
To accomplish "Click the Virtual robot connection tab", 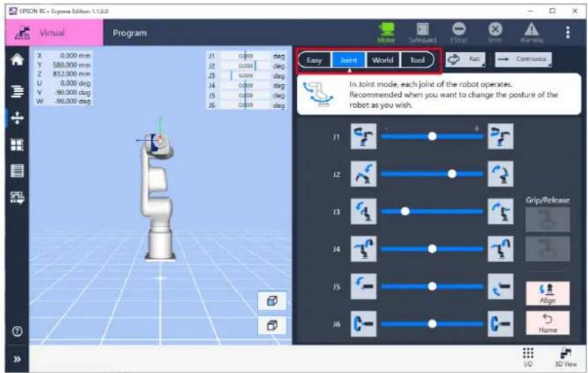I will pyautogui.click(x=54, y=33).
